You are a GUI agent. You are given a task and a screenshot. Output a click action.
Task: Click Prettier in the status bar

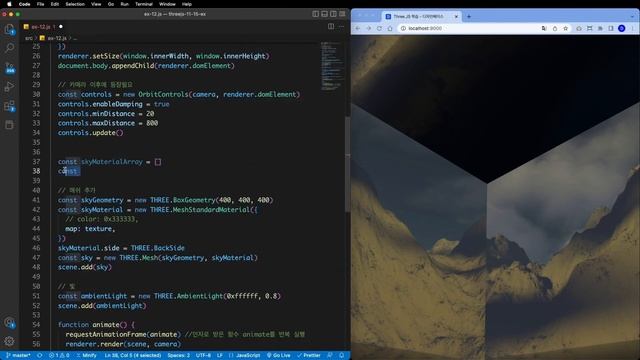(x=309, y=356)
